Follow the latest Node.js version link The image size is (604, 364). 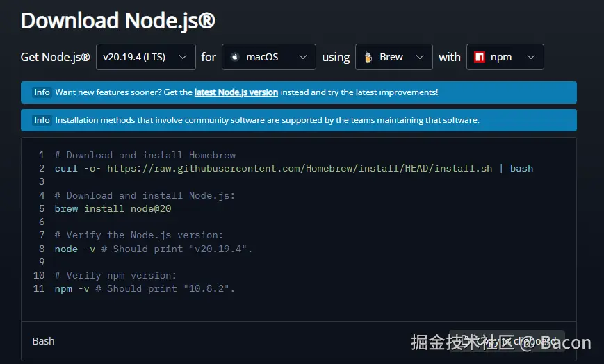[x=236, y=92]
